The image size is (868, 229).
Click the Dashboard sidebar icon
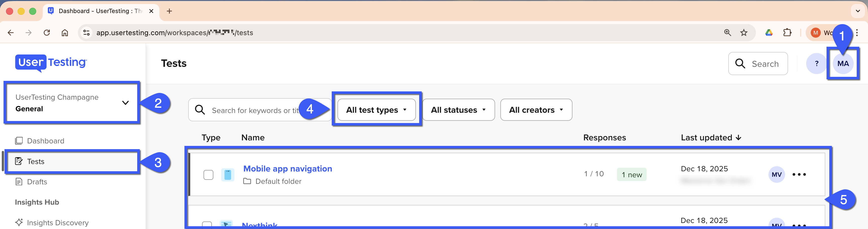(x=19, y=141)
